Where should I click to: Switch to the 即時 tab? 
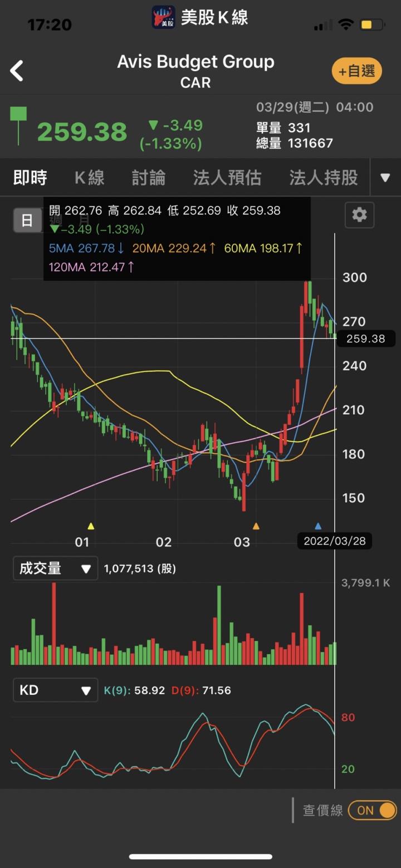coord(30,178)
